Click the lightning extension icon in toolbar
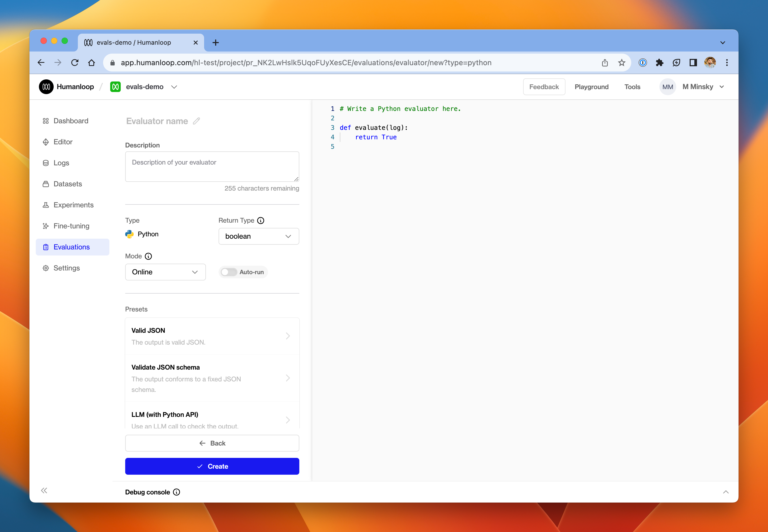The image size is (768, 532). (x=676, y=62)
